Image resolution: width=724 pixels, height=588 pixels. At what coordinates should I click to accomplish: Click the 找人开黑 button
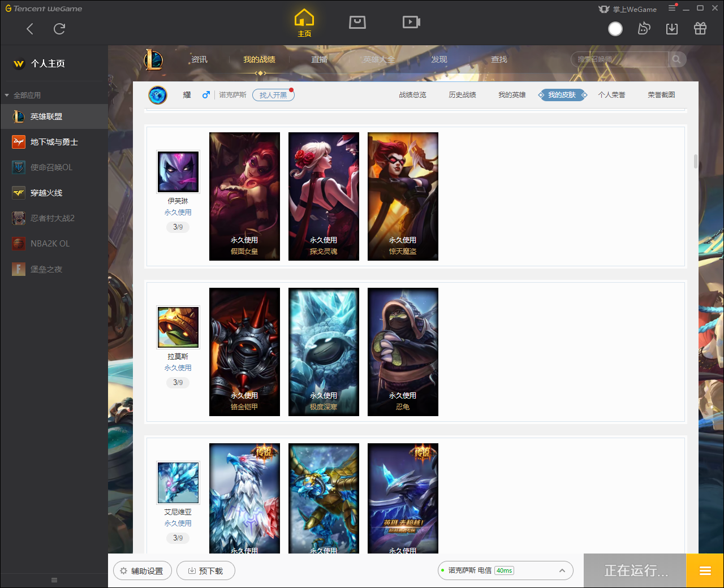[273, 95]
